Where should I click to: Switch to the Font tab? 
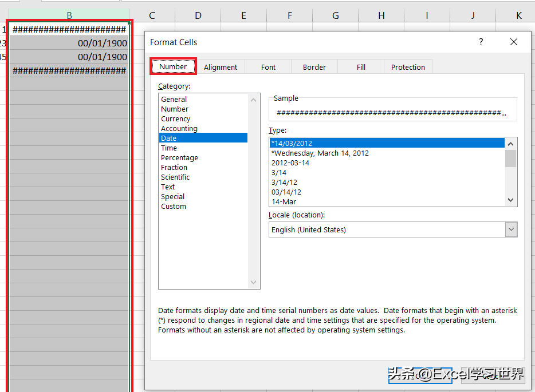click(268, 67)
